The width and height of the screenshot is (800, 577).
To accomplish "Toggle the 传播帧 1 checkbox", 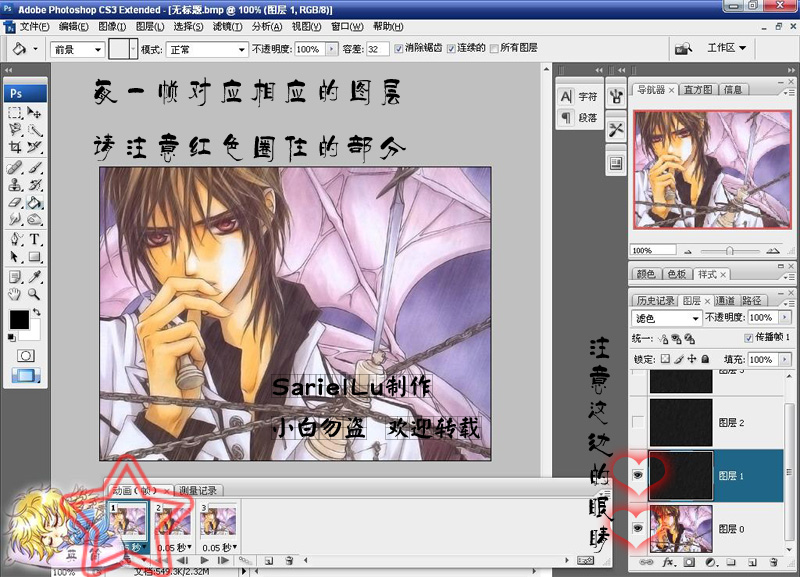I will [748, 338].
